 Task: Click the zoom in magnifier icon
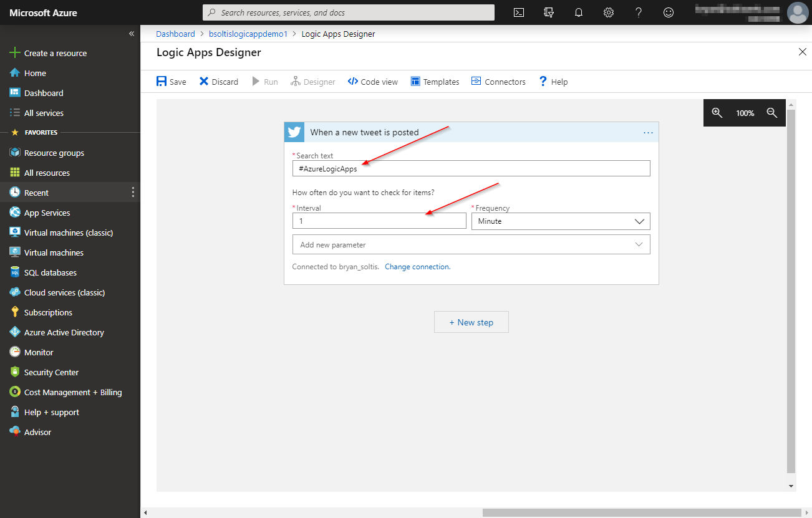click(717, 113)
